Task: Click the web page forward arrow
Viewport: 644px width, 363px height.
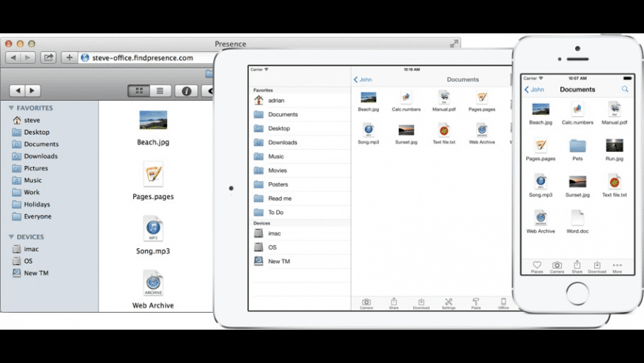Action: [33, 90]
